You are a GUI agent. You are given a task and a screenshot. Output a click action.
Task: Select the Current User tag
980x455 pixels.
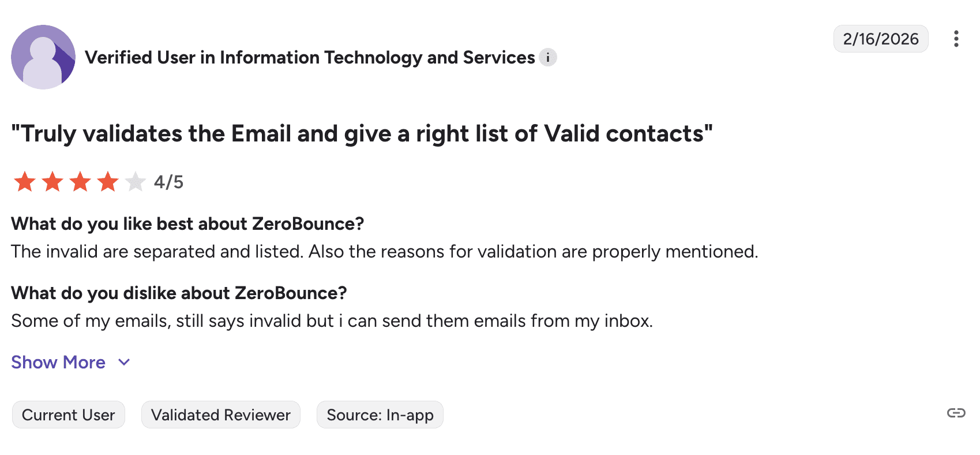pos(69,415)
